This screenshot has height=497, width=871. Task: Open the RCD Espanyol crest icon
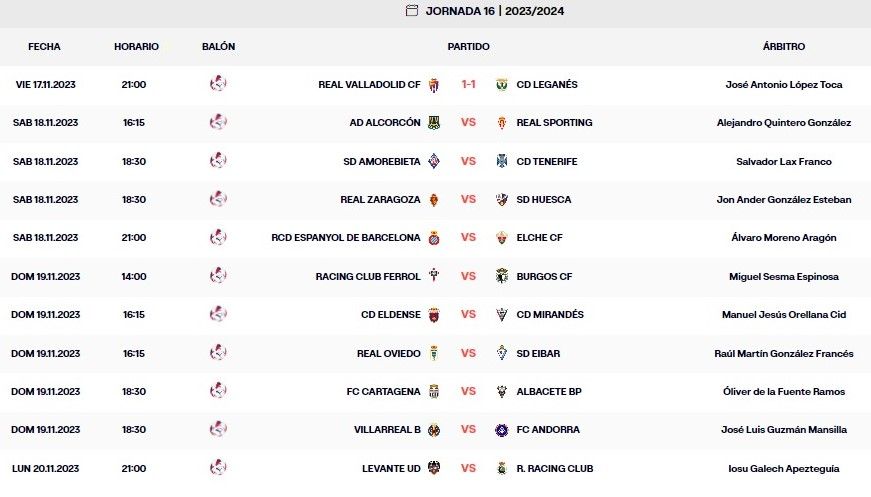[434, 238]
